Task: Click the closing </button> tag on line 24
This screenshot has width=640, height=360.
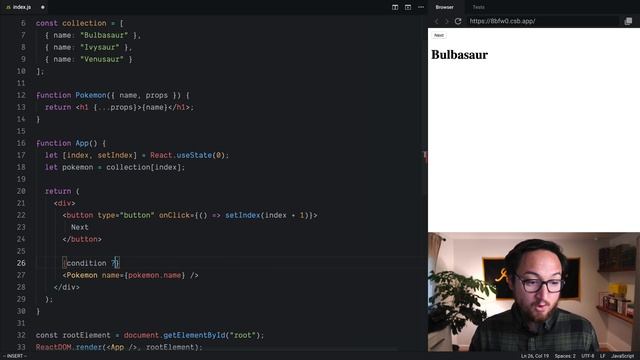Action: (82, 239)
